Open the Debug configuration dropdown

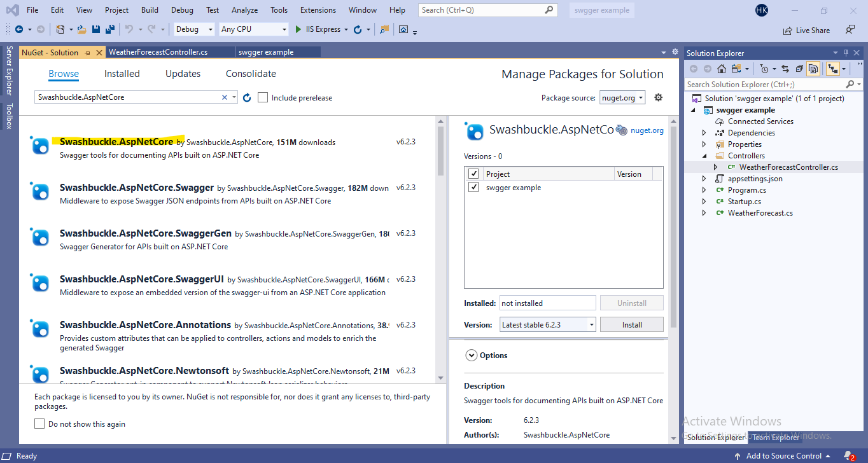(195, 29)
